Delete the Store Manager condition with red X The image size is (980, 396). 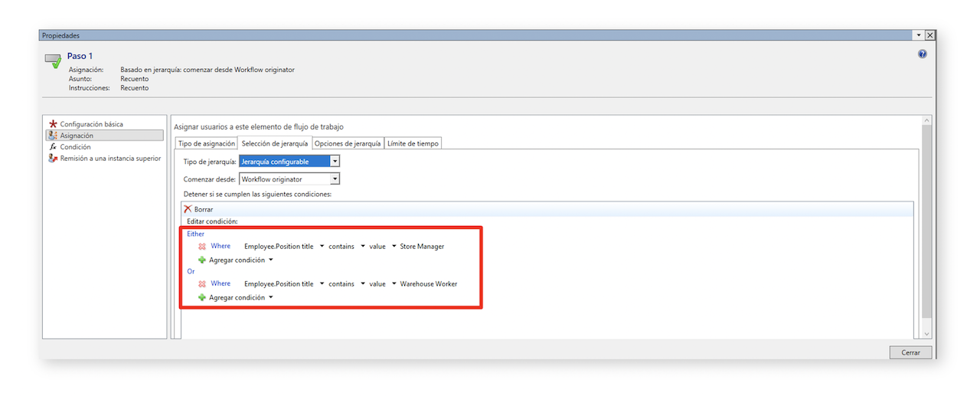(202, 247)
